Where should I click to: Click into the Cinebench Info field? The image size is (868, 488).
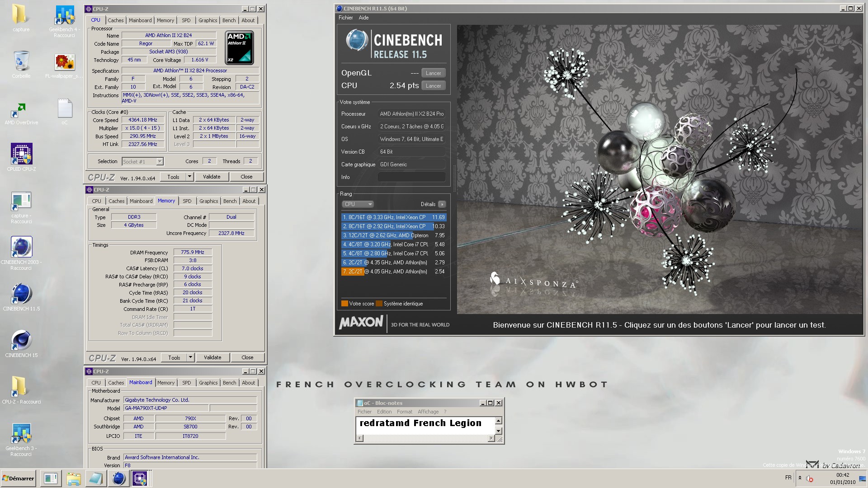click(411, 177)
